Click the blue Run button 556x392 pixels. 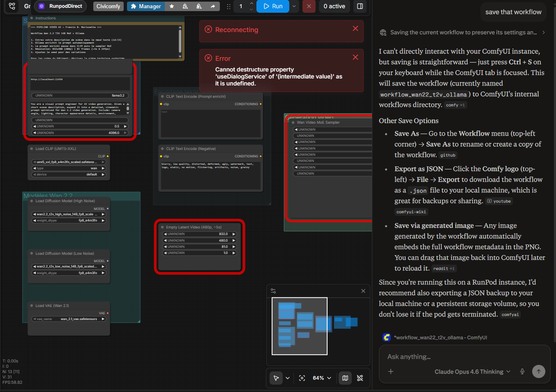(273, 6)
